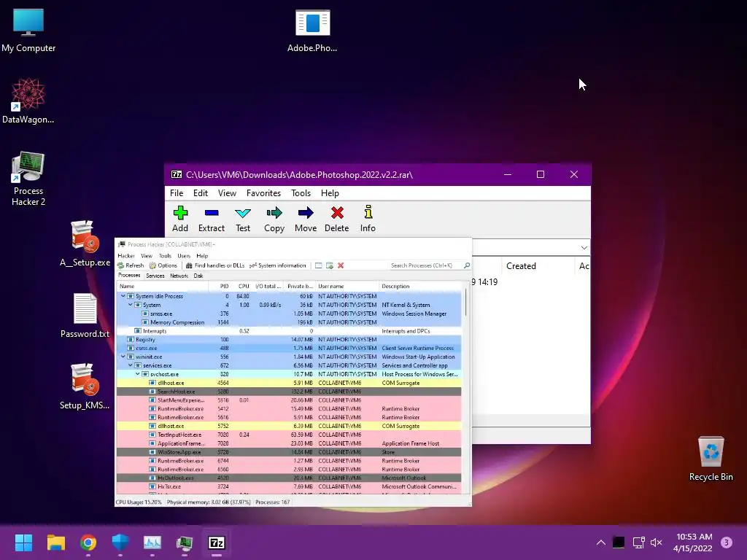
Task: Click the Search Processes input field
Action: point(425,265)
